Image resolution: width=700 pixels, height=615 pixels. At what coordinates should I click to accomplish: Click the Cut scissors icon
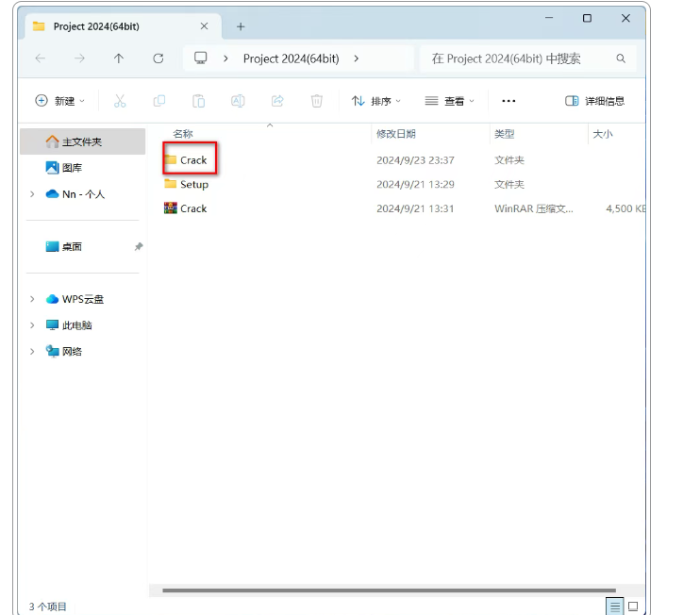(120, 101)
